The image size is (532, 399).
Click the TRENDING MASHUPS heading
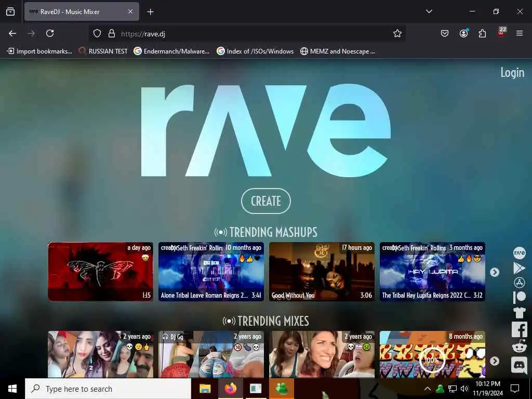[266, 232]
